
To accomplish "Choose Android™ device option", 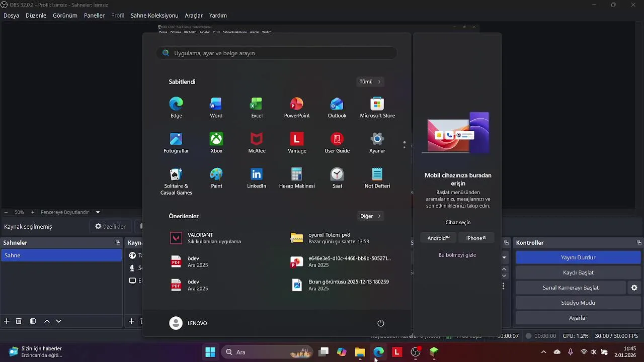I will point(438,238).
